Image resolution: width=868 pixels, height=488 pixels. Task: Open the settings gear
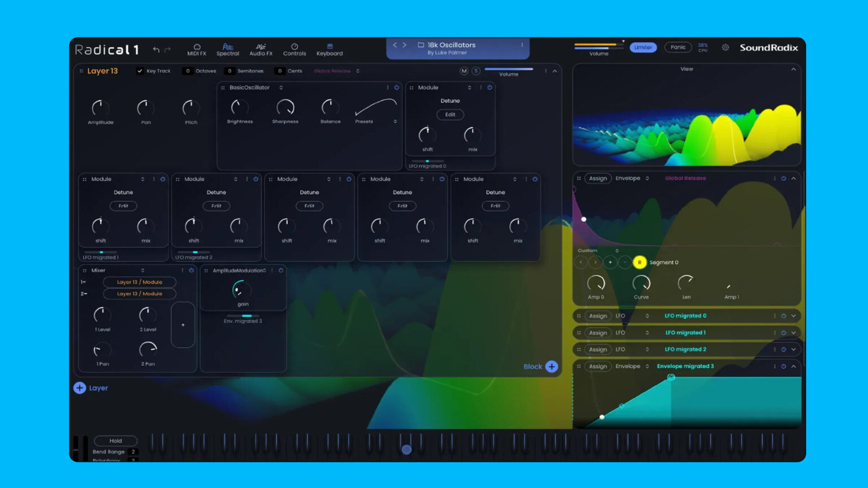tap(726, 47)
